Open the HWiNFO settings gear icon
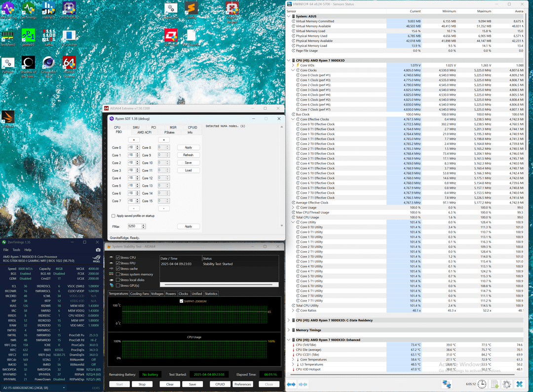 [x=506, y=384]
